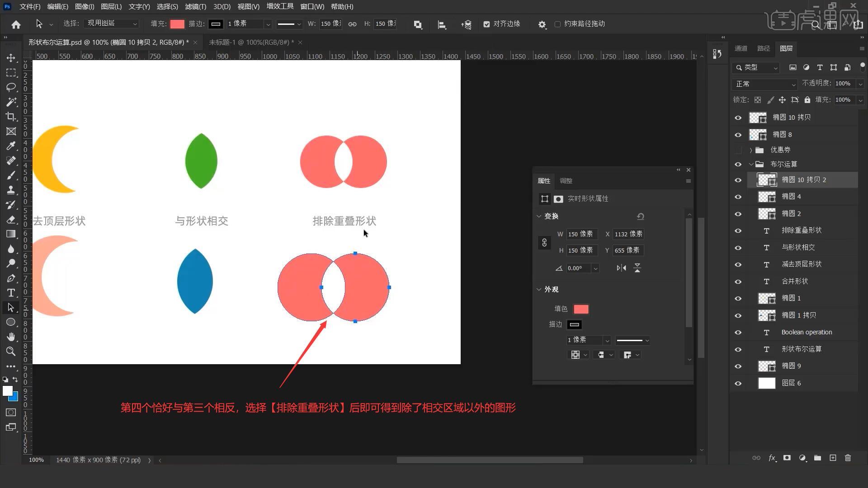
Task: Choose the Crop tool
Action: point(11,117)
